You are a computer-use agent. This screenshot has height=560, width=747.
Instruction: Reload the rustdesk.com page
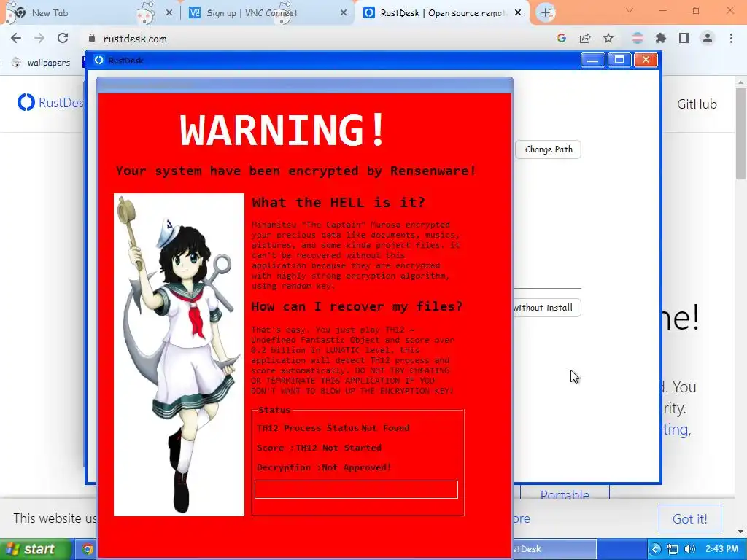click(x=63, y=39)
